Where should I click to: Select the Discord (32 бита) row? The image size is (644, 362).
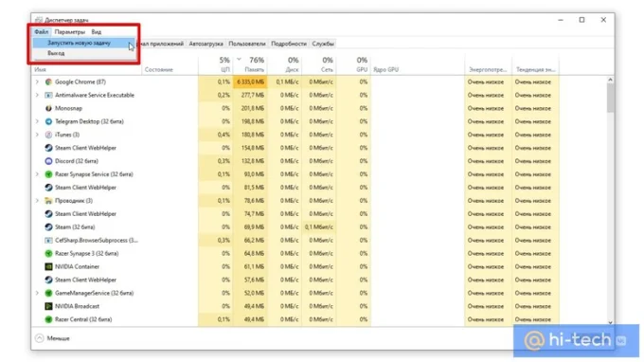coord(295,161)
